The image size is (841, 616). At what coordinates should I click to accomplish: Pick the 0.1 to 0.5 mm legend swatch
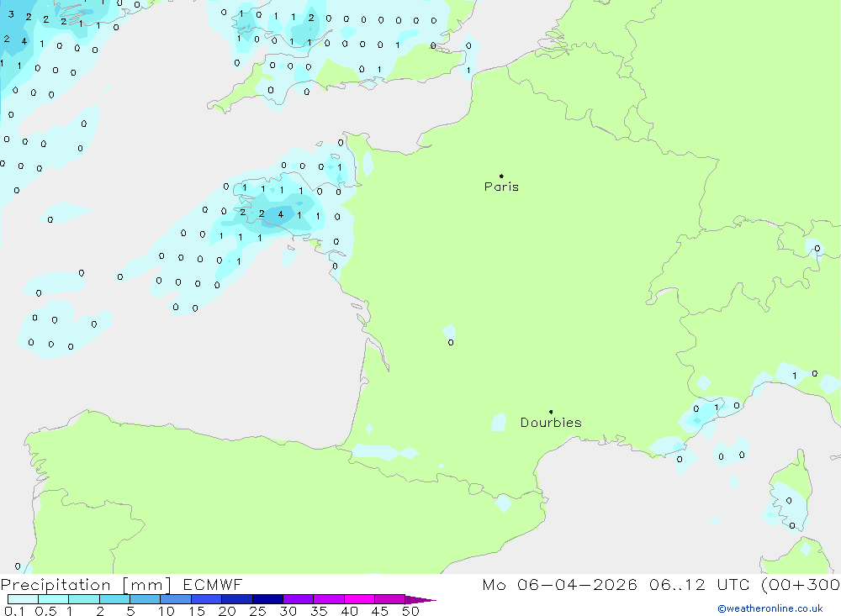23,599
